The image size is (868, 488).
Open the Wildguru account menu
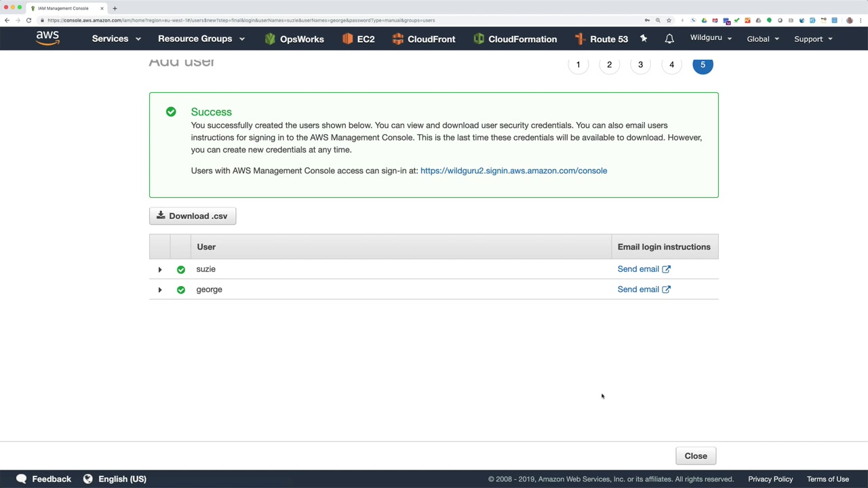pyautogui.click(x=711, y=38)
